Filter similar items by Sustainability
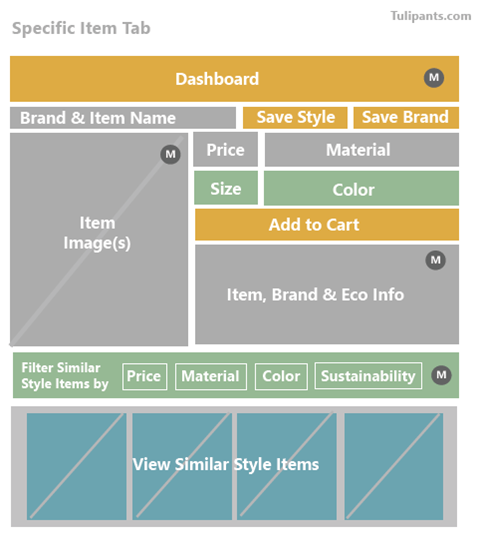Screen dimensions: 477x535 [368, 376]
